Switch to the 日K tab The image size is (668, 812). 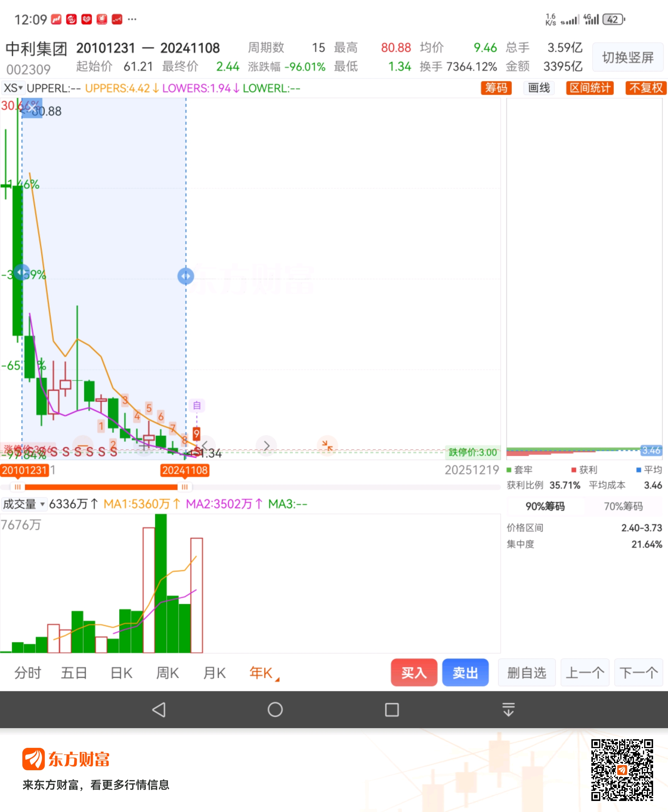click(121, 673)
